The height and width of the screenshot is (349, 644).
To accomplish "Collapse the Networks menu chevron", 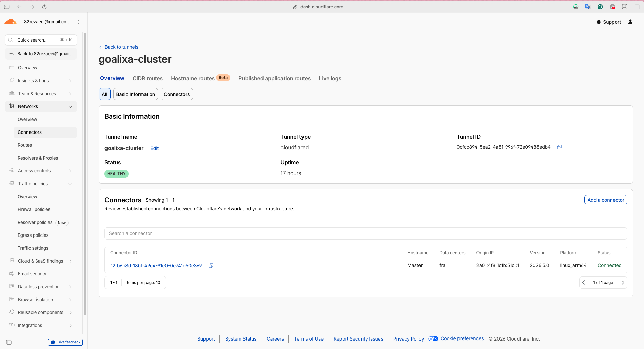I will [x=70, y=107].
